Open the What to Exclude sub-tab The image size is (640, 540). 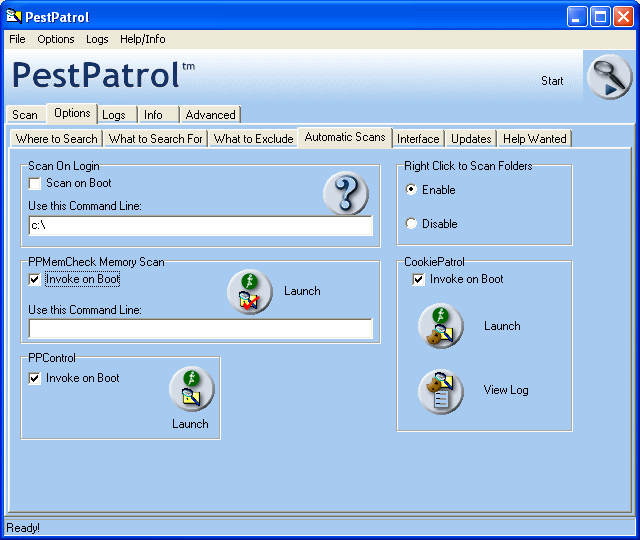[253, 139]
